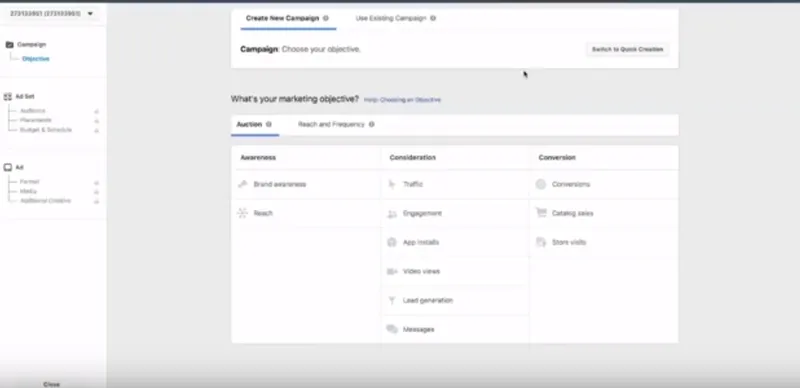
Task: Click lock icon next to Format
Action: point(96,182)
